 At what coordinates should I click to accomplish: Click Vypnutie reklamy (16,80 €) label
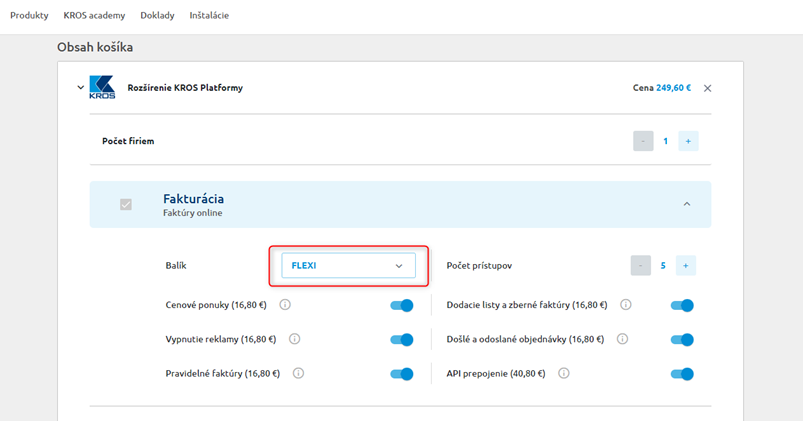tap(221, 339)
